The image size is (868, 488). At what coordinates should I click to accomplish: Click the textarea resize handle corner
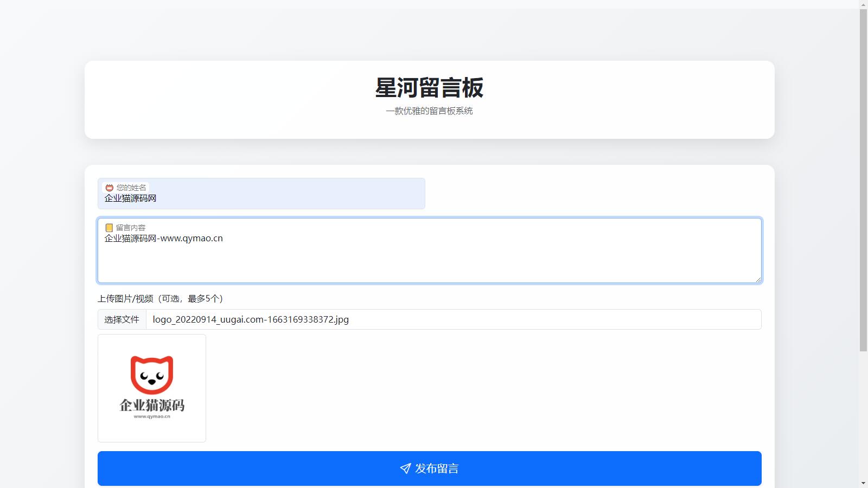pyautogui.click(x=758, y=279)
